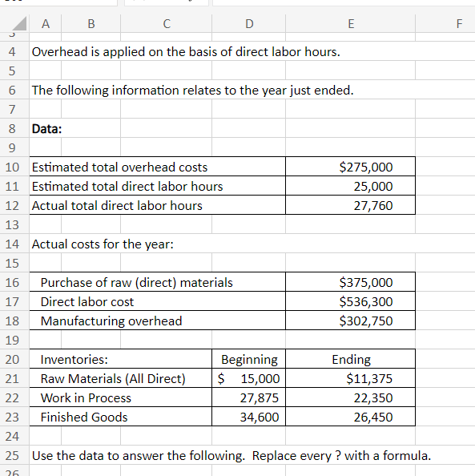The image size is (475, 476).
Task: Select the $375,000 value cell
Action: pyautogui.click(x=351, y=282)
